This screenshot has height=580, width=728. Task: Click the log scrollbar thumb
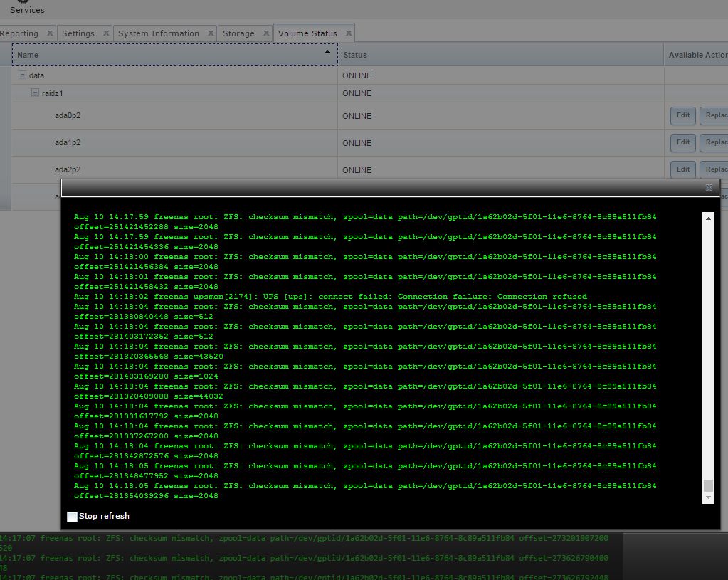point(708,485)
